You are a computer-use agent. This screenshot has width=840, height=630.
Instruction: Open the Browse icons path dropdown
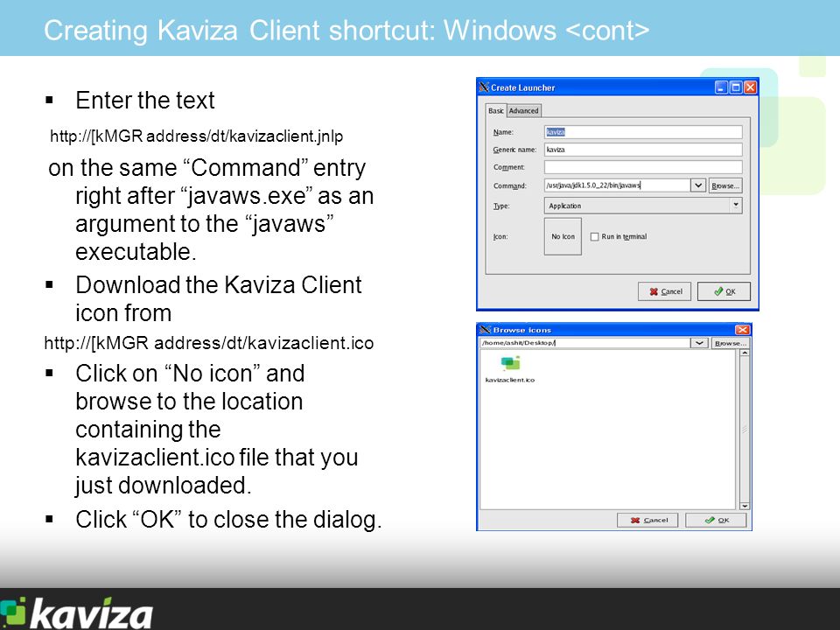[x=700, y=343]
